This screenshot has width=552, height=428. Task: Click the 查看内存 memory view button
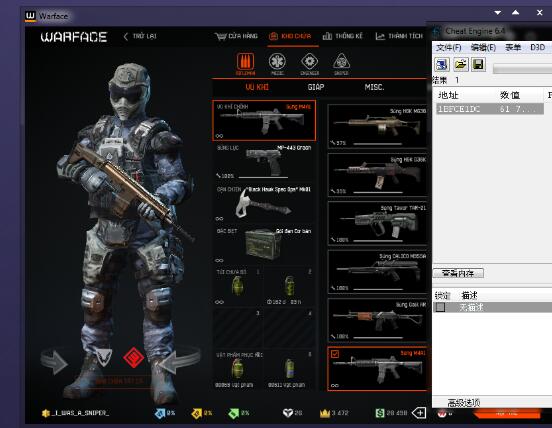pyautogui.click(x=458, y=273)
